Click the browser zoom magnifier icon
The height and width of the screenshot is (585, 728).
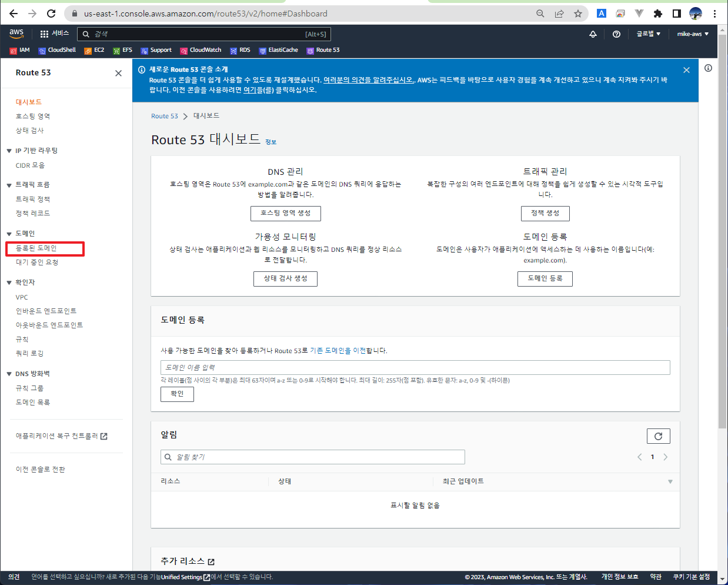pos(540,14)
